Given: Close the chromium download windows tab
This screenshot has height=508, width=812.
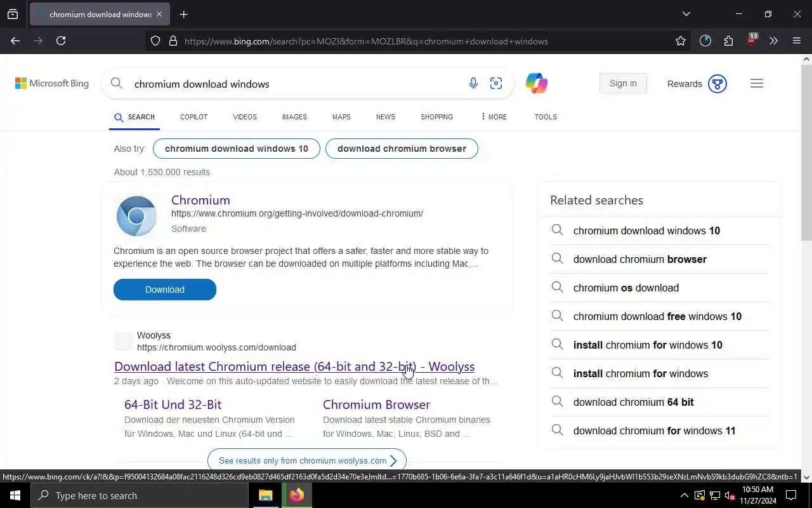Looking at the screenshot, I should pos(159,14).
